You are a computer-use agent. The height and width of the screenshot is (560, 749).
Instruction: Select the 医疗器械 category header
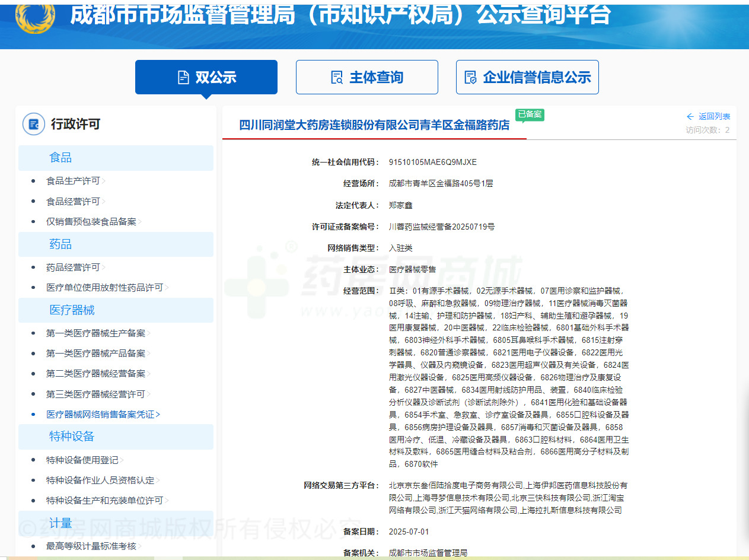(116, 310)
